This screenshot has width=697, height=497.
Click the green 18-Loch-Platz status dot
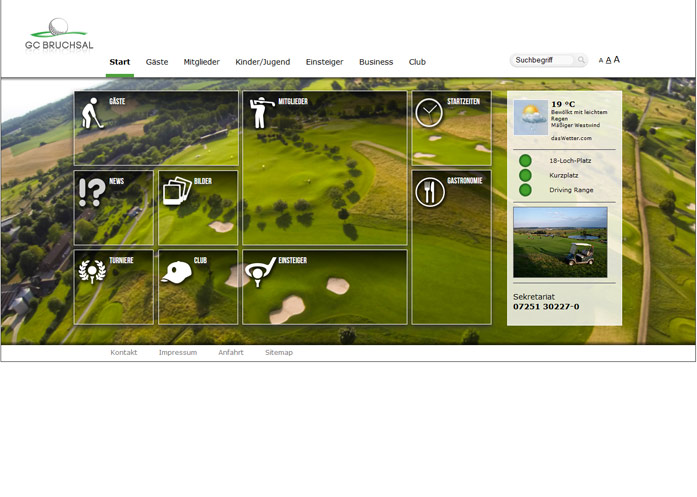pos(525,160)
